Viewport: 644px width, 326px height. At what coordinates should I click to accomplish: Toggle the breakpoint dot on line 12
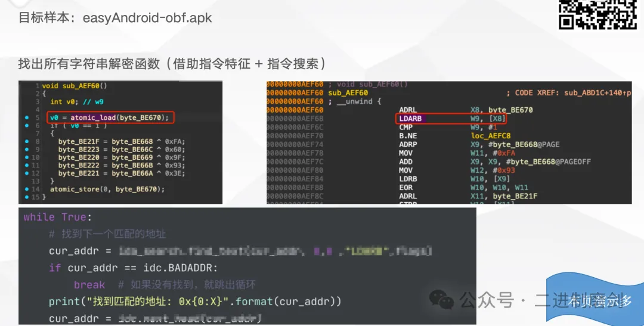click(x=27, y=173)
